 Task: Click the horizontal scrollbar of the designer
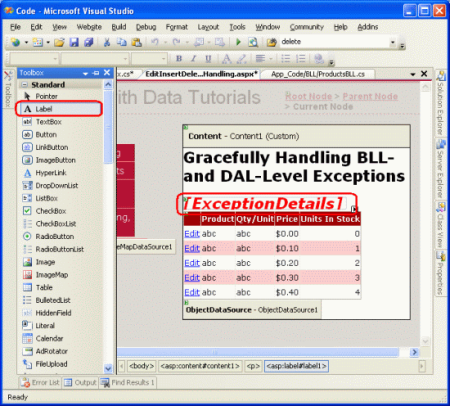point(258,352)
